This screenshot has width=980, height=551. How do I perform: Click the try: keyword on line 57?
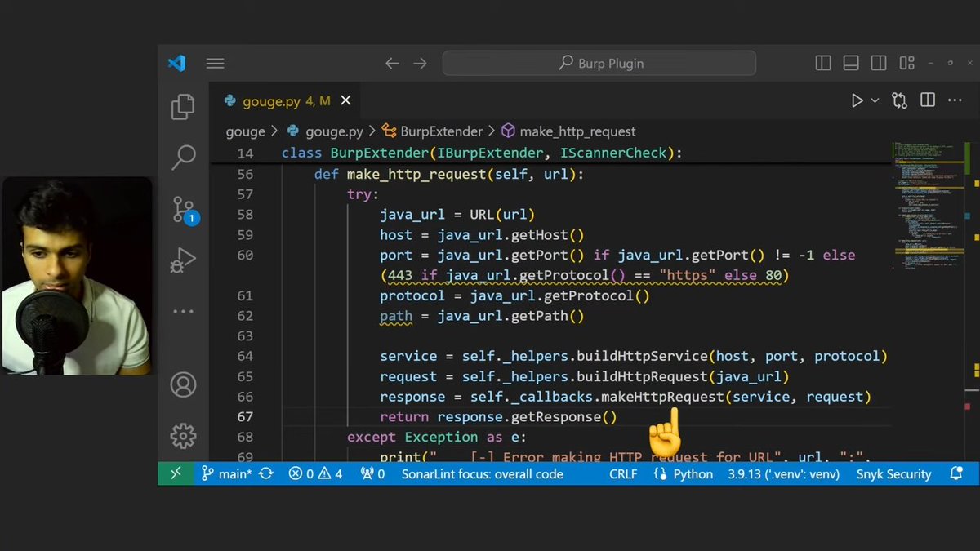point(363,194)
